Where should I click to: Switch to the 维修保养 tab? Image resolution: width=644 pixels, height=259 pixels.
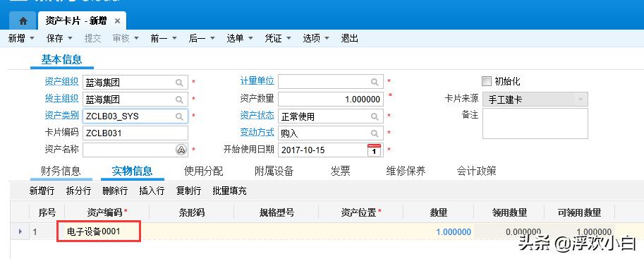[x=406, y=171]
